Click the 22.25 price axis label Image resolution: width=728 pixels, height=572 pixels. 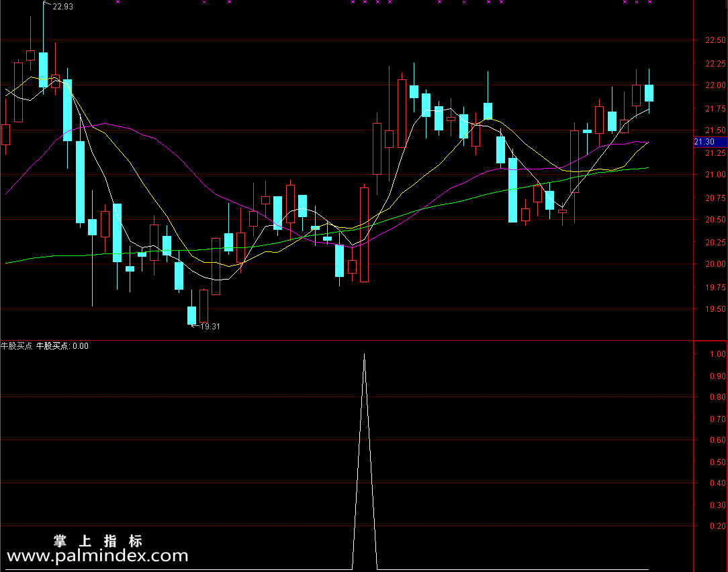click(x=715, y=64)
